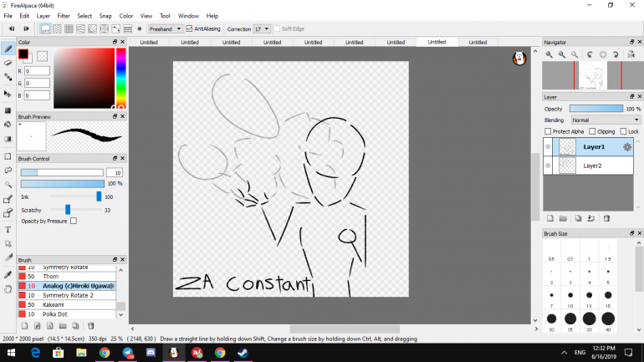The image size is (644, 362).
Task: Hide Layer1 visibility
Action: pos(548,147)
